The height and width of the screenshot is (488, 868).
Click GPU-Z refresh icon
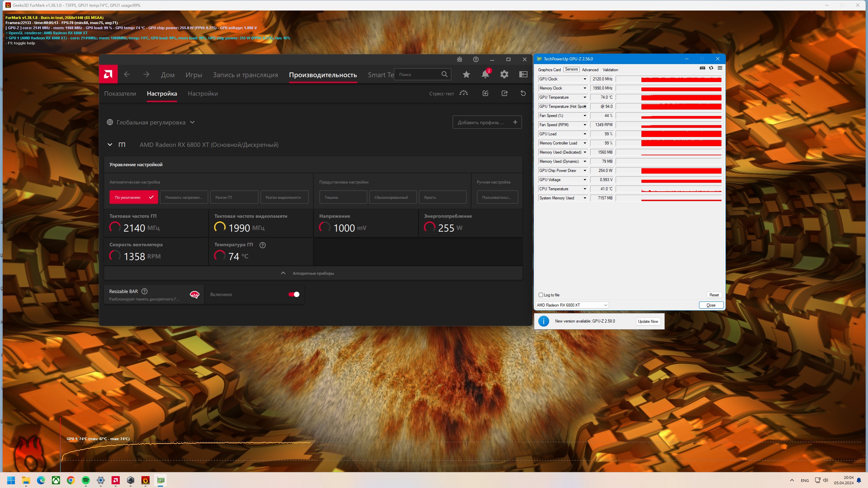(711, 68)
